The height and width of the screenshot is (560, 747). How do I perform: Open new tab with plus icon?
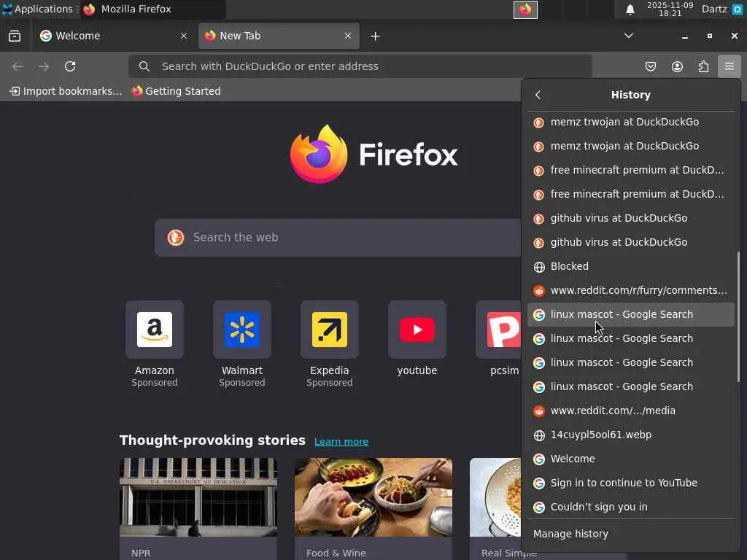375,36
